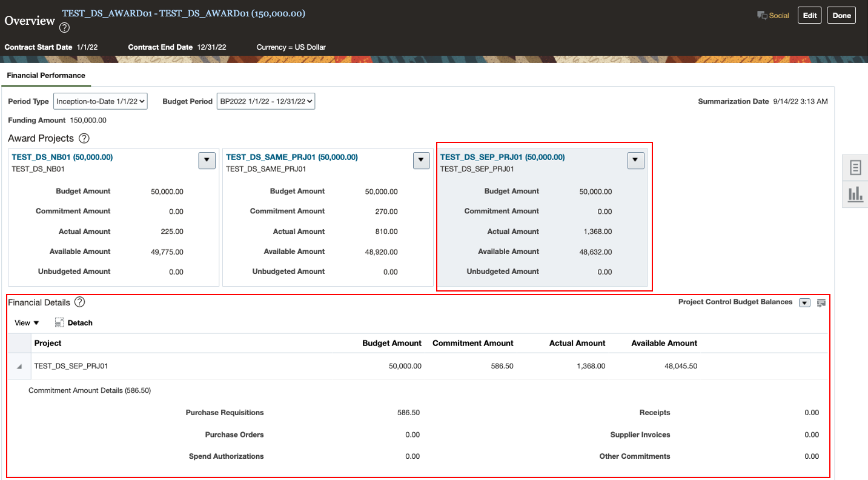Open the View menu in Financial Details
Viewport: 868px width, 480px height.
pos(27,323)
